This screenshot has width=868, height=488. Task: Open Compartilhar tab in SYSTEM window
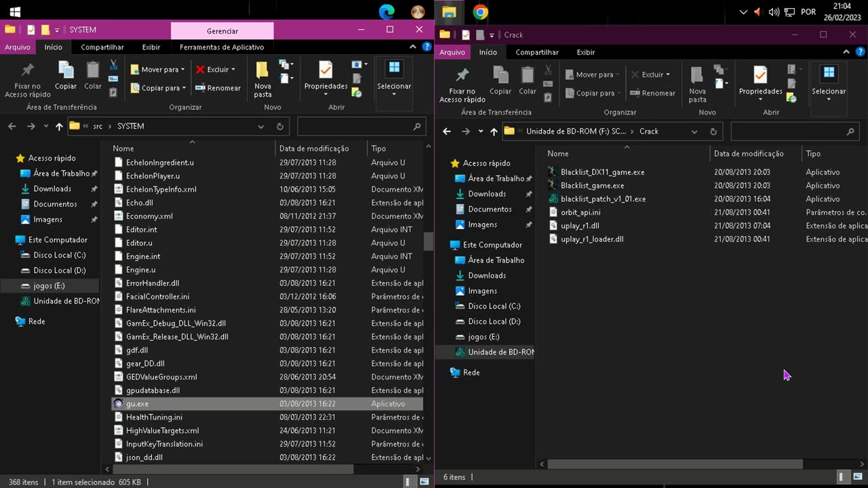tap(102, 47)
